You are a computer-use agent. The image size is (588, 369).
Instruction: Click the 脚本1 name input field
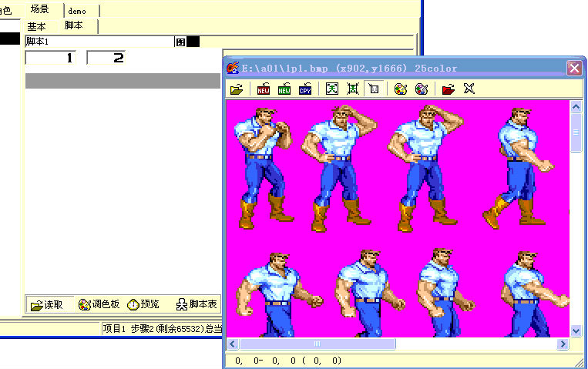99,42
